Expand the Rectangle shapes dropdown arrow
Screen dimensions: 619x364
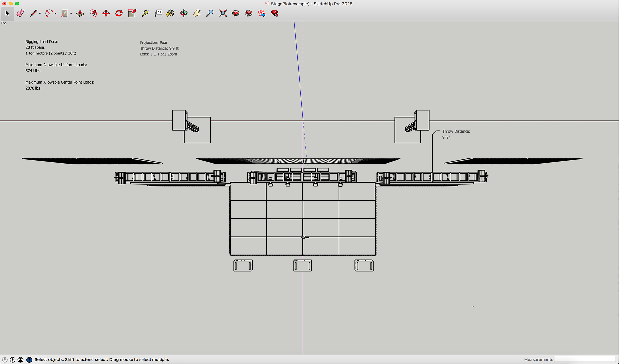click(71, 14)
